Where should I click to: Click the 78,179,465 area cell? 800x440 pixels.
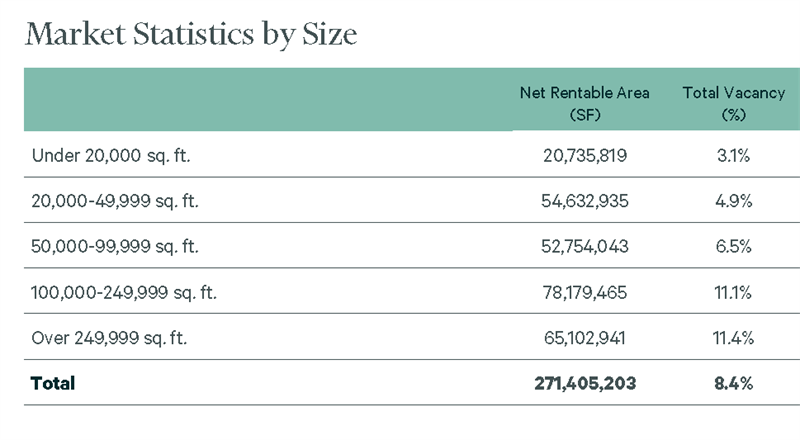585,292
